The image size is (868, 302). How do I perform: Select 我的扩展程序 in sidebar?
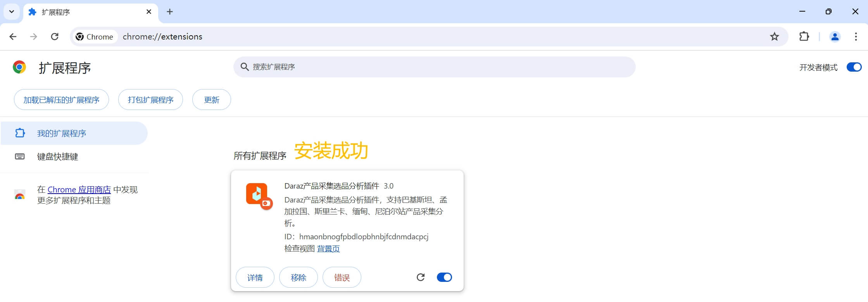(74, 133)
